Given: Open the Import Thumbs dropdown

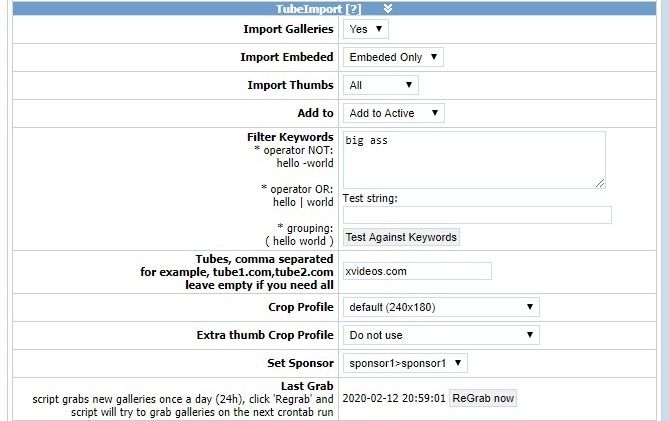Looking at the screenshot, I should click(x=381, y=85).
